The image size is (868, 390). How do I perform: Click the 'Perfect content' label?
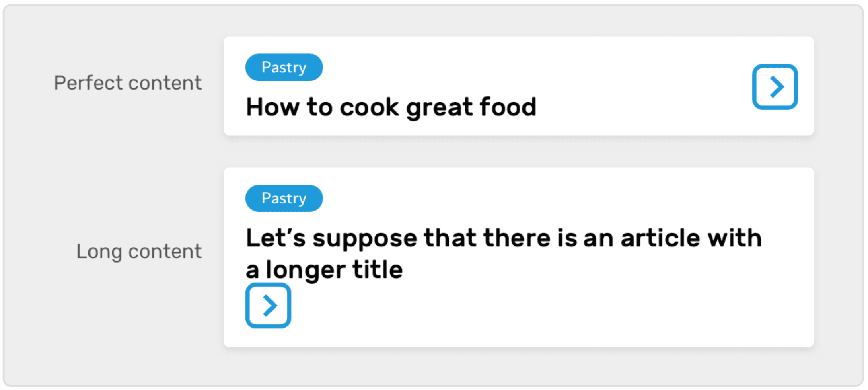[x=128, y=83]
